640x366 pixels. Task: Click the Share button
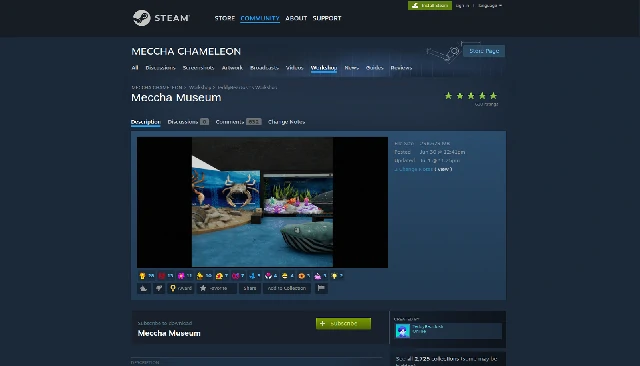click(x=250, y=288)
